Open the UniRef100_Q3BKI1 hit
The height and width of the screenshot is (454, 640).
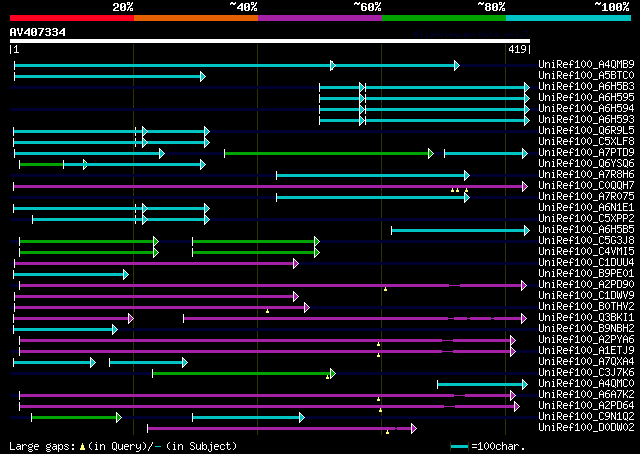pyautogui.click(x=586, y=318)
